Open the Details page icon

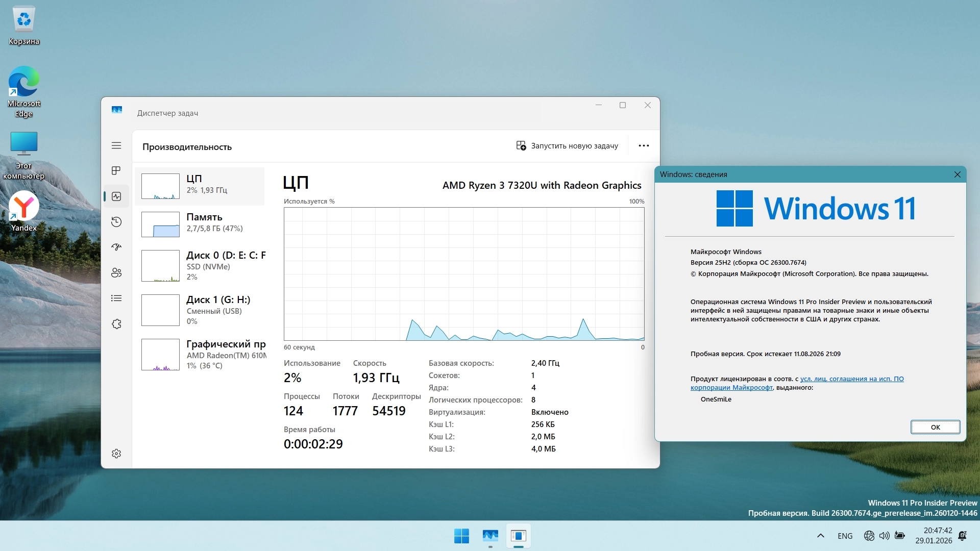tap(116, 298)
